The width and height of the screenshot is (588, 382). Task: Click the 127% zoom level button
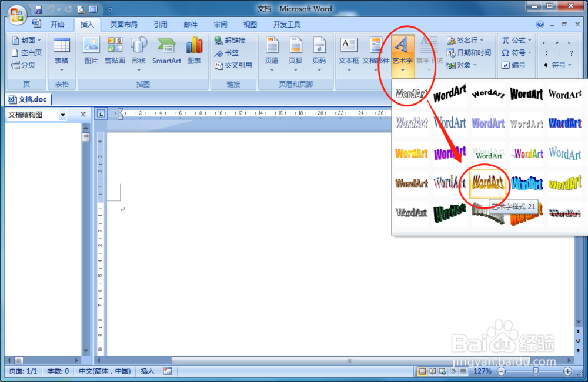(x=482, y=371)
